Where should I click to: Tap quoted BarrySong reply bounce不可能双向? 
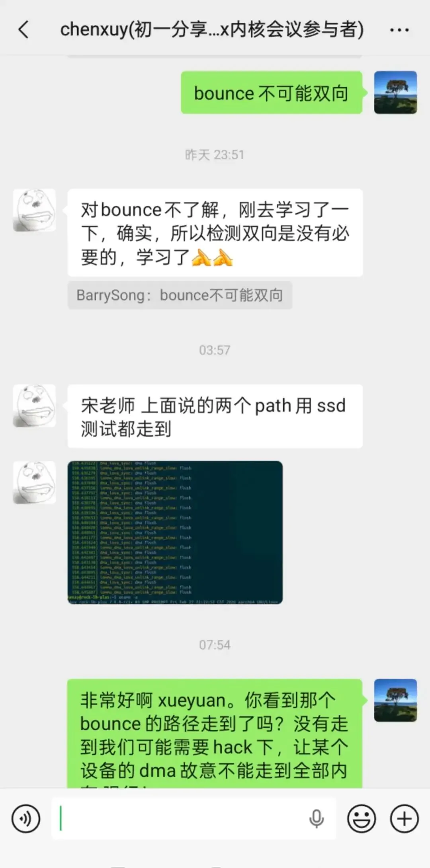point(180,295)
